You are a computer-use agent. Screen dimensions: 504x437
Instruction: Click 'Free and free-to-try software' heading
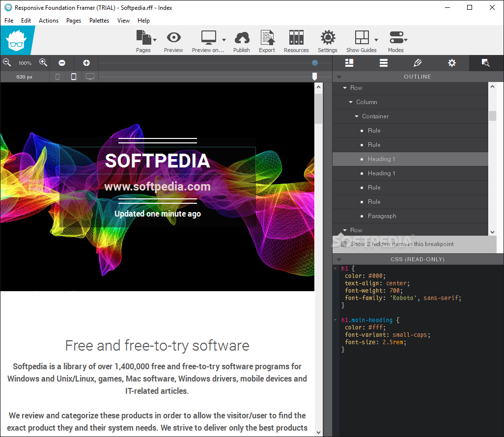(157, 346)
